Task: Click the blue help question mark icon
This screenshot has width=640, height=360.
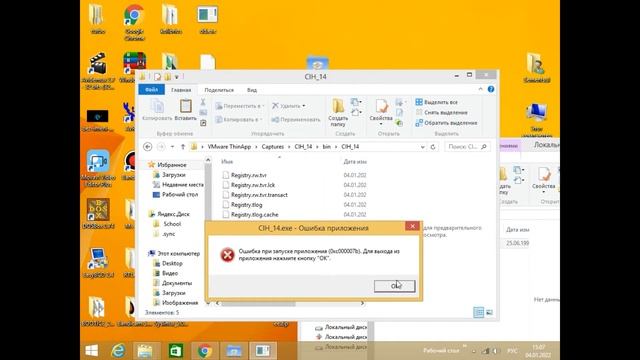Action: (x=491, y=89)
